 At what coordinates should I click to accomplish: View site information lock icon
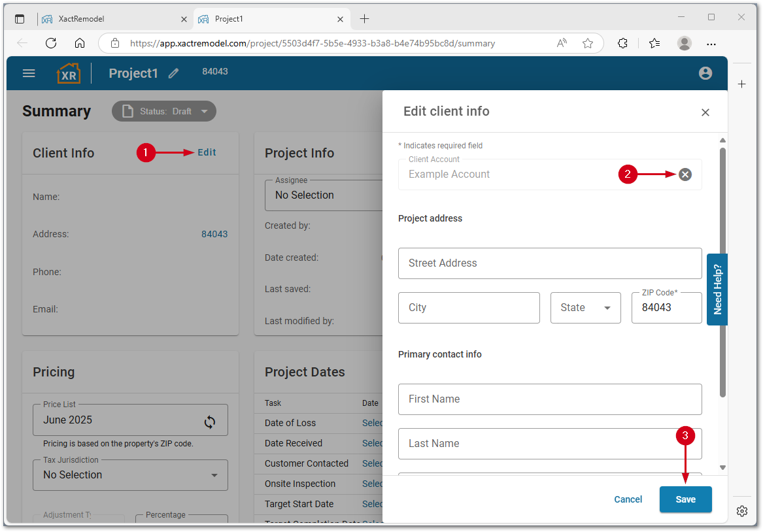[115, 43]
